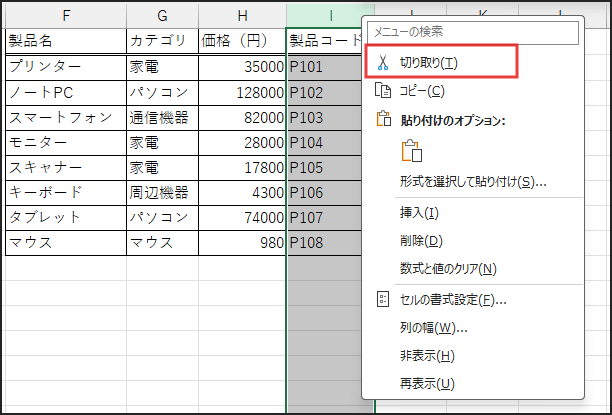Select the プリンター cell
Image resolution: width=612 pixels, height=415 pixels.
(66, 68)
